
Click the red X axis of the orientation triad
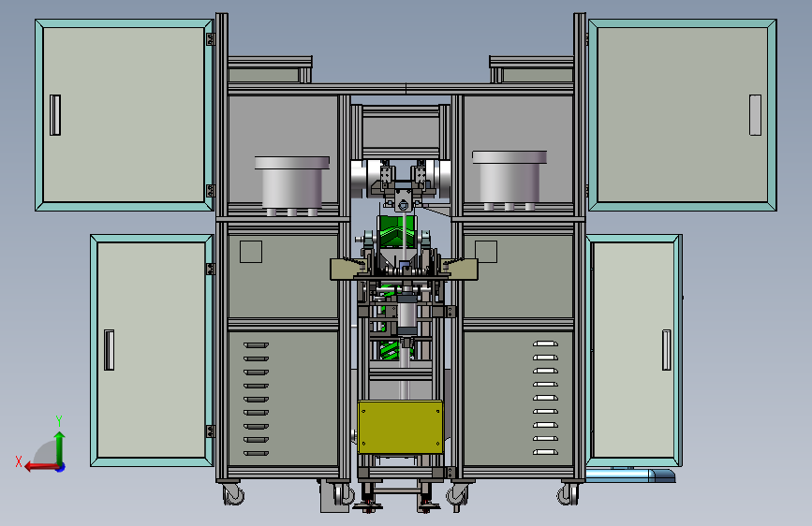click(x=42, y=467)
